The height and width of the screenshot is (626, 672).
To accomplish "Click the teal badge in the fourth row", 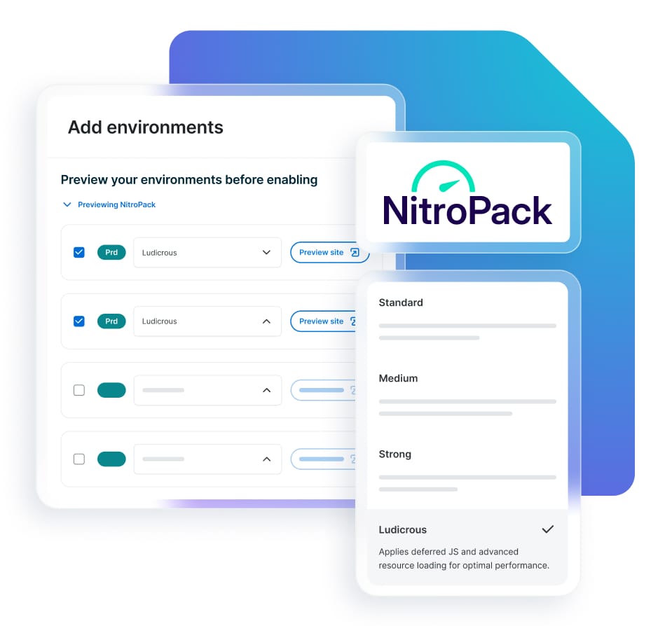I will 111,459.
